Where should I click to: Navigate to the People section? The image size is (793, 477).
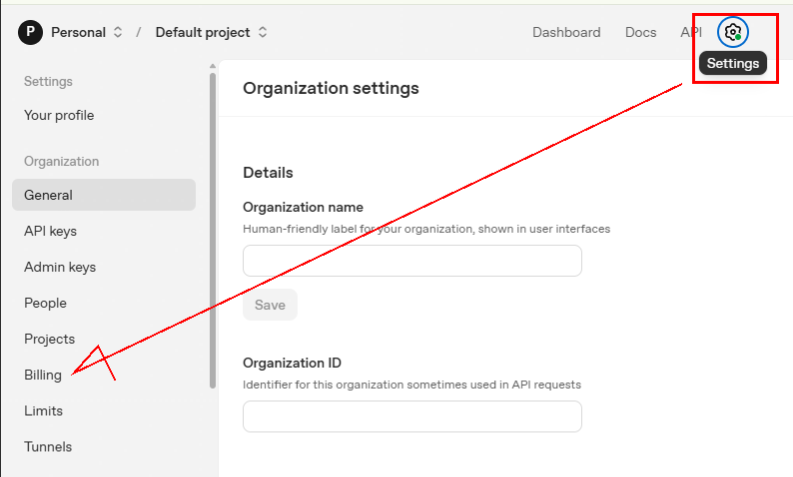pos(45,303)
